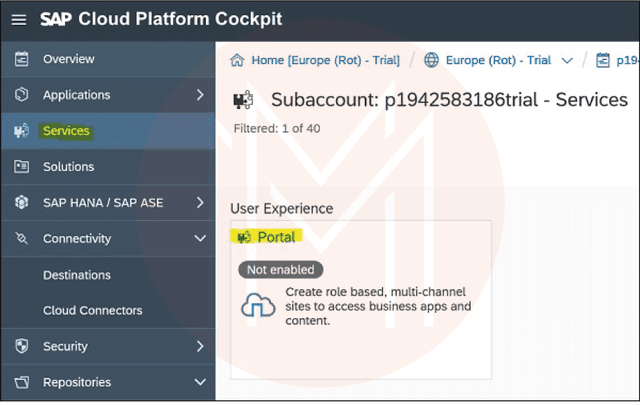640x405 pixels.
Task: Click the Applications cube icon
Action: [21, 95]
